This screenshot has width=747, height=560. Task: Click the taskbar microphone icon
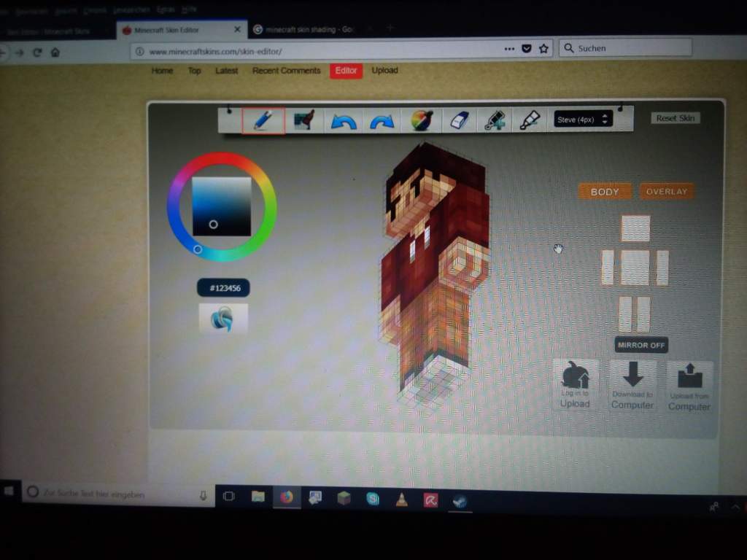[x=203, y=496]
